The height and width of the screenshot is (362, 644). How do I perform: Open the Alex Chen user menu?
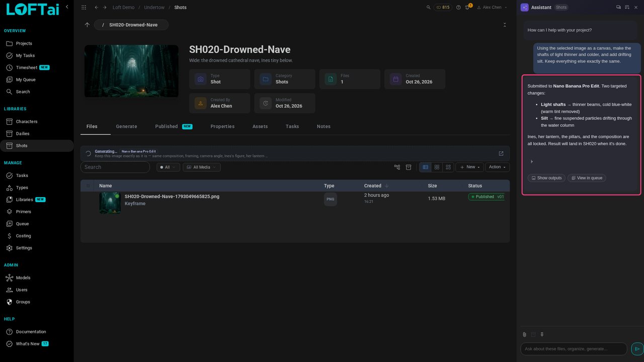492,8
